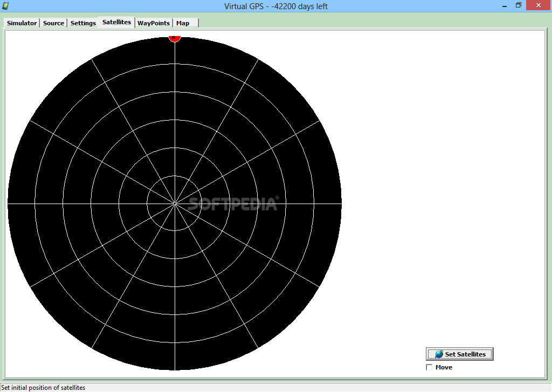The width and height of the screenshot is (552, 392).
Task: Click the status text 'Set initial position of satellites'
Action: [43, 388]
